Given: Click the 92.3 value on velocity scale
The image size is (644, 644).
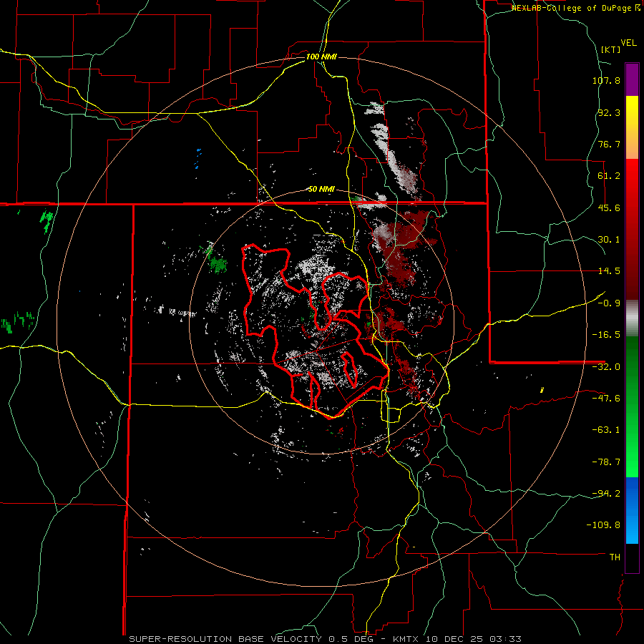Looking at the screenshot, I should click(609, 112).
